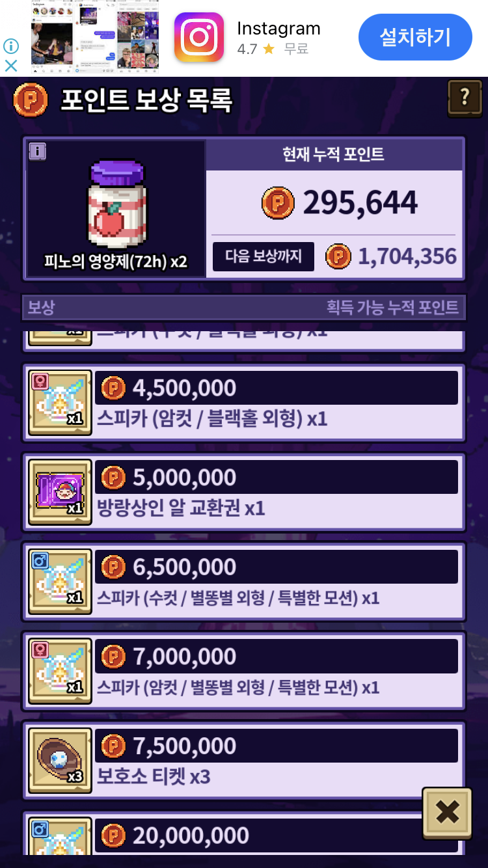Open the ad info icon
This screenshot has height=868, width=488.
(11, 46)
